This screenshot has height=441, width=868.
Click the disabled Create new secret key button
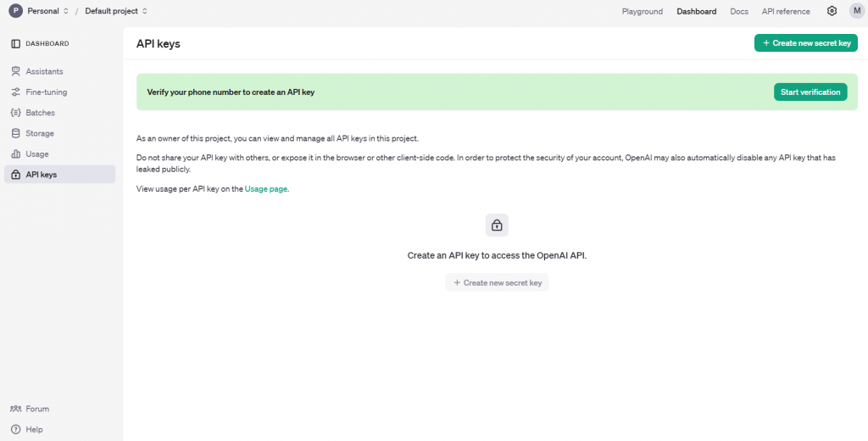click(x=497, y=282)
